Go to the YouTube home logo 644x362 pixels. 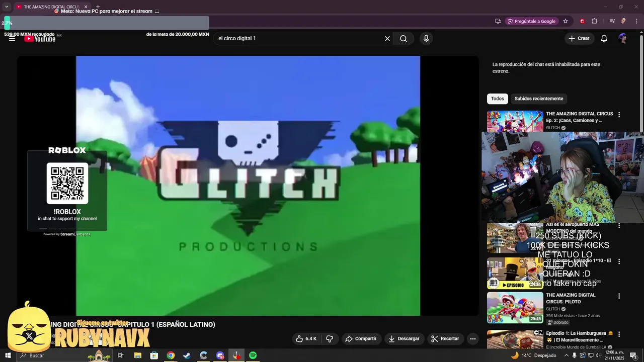tap(40, 39)
